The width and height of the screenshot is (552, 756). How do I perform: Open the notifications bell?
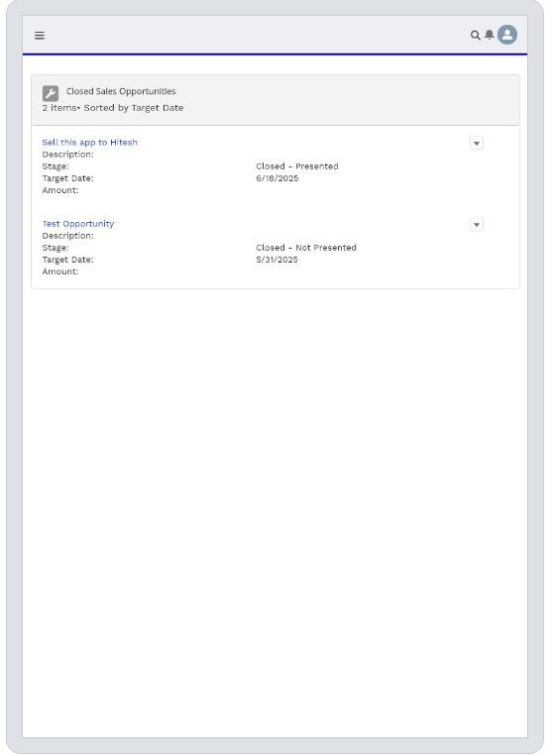point(489,35)
